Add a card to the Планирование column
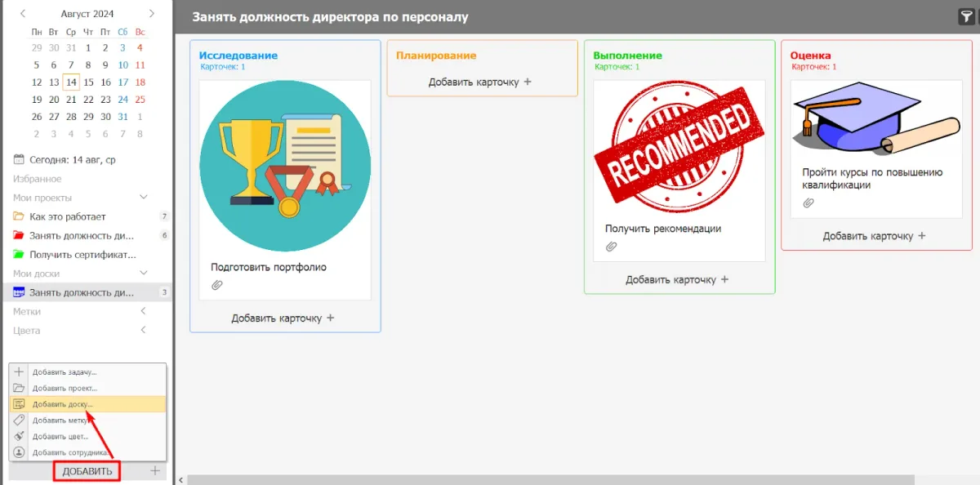The image size is (980, 485). click(479, 82)
